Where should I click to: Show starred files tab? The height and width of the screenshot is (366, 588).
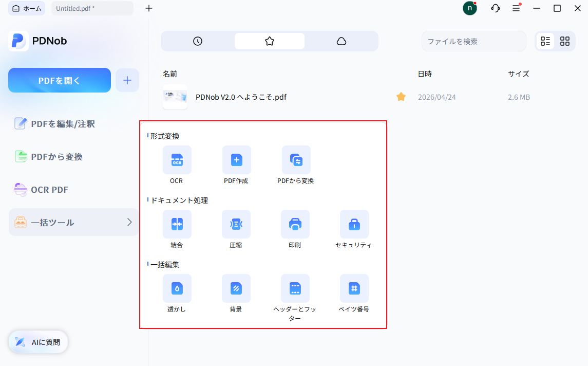coord(269,41)
